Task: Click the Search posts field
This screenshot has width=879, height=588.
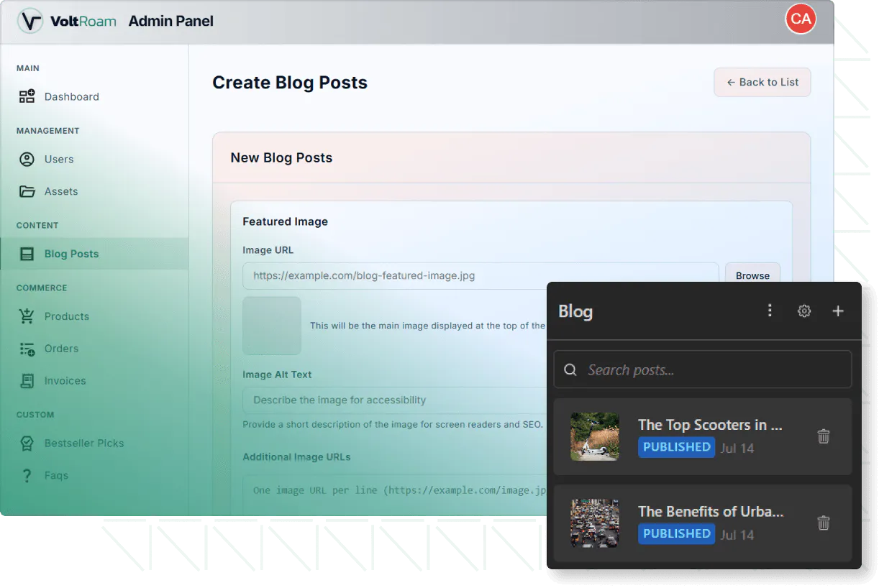Action: click(703, 370)
